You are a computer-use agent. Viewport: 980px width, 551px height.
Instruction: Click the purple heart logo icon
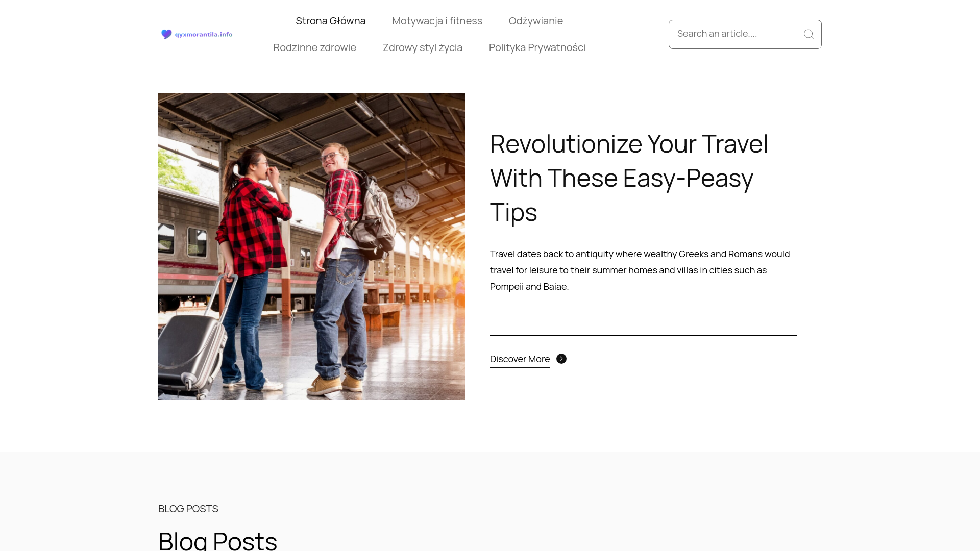166,34
